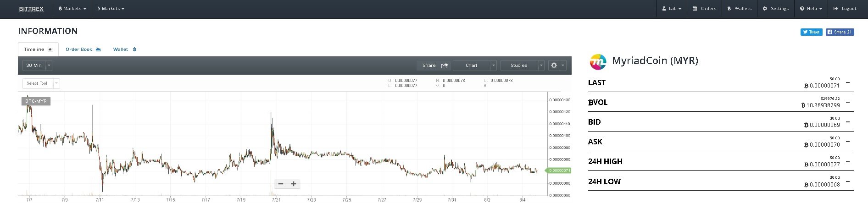Collapse the LAST row minus icon
Image resolution: width=868 pixels, height=214 pixels.
tap(848, 82)
